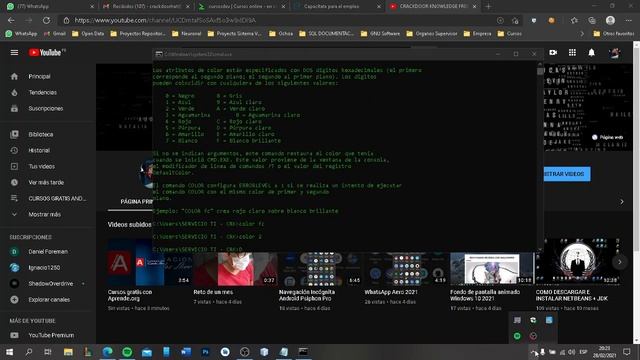The height and width of the screenshot is (360, 640).
Task: Click the Página web channel link
Action: (x=608, y=137)
